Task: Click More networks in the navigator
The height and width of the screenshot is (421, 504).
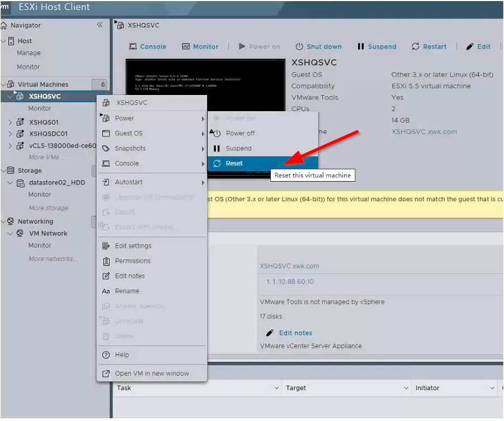Action: 53,259
